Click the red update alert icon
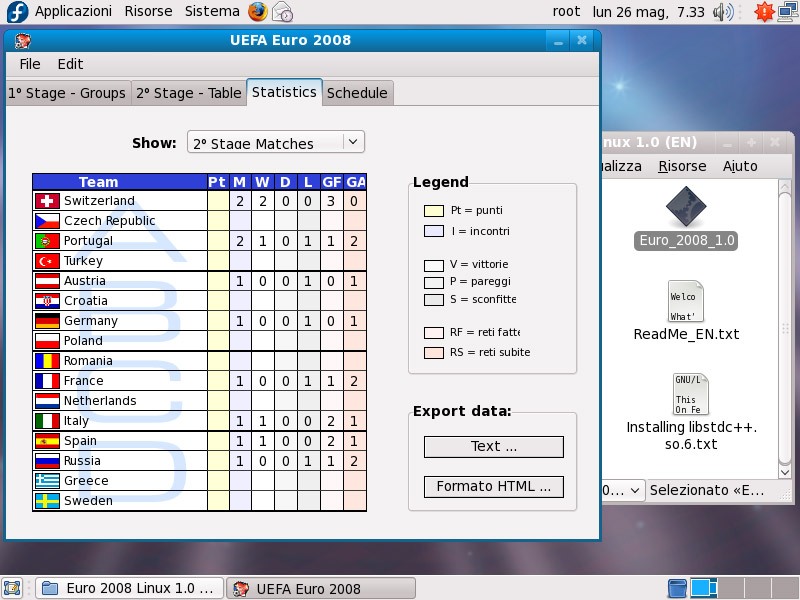Viewport: 800px width, 600px height. 764,12
